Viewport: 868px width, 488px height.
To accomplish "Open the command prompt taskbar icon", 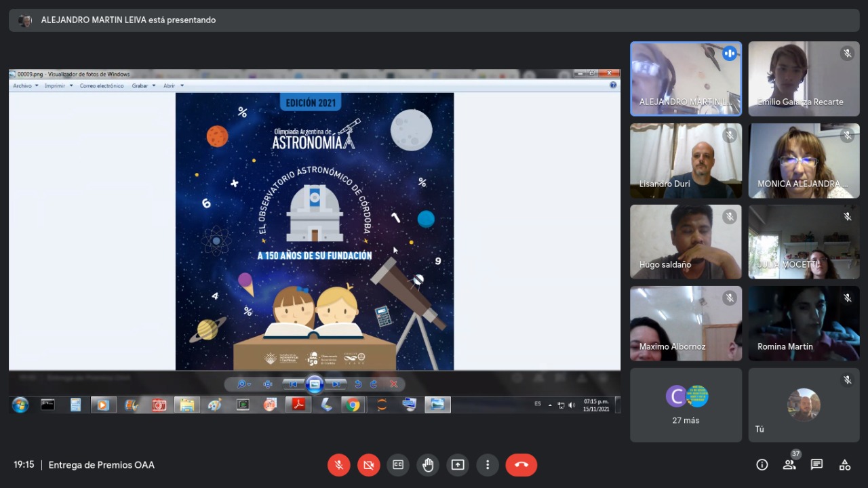I will tap(47, 405).
